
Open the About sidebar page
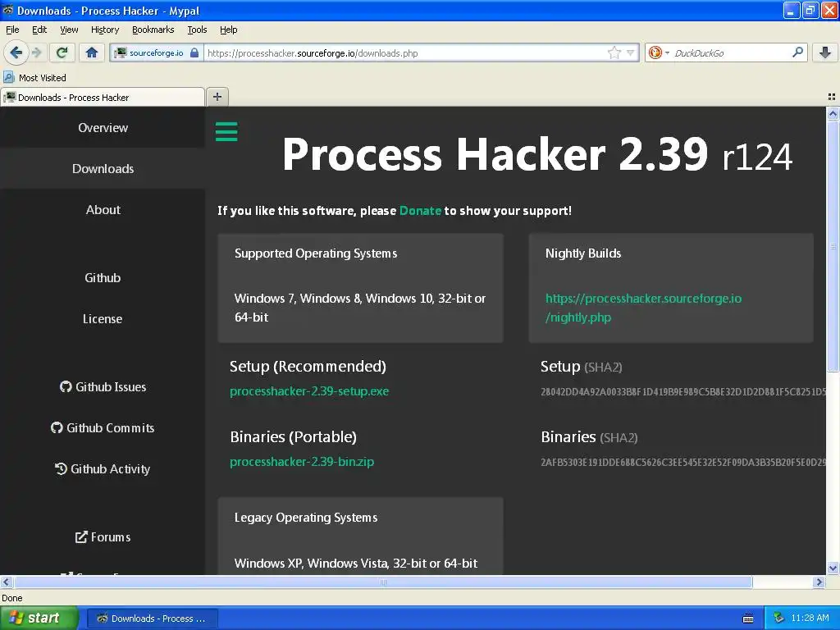coord(103,209)
